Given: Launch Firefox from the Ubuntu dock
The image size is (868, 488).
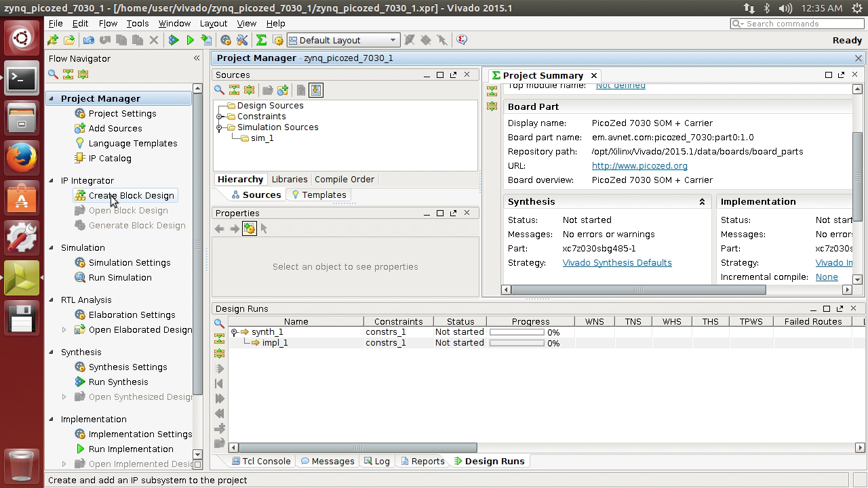Looking at the screenshot, I should (x=22, y=159).
